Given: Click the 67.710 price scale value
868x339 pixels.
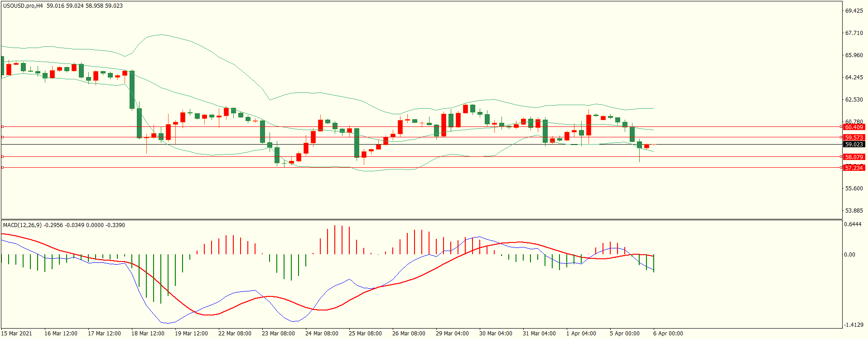Looking at the screenshot, I should point(854,33).
